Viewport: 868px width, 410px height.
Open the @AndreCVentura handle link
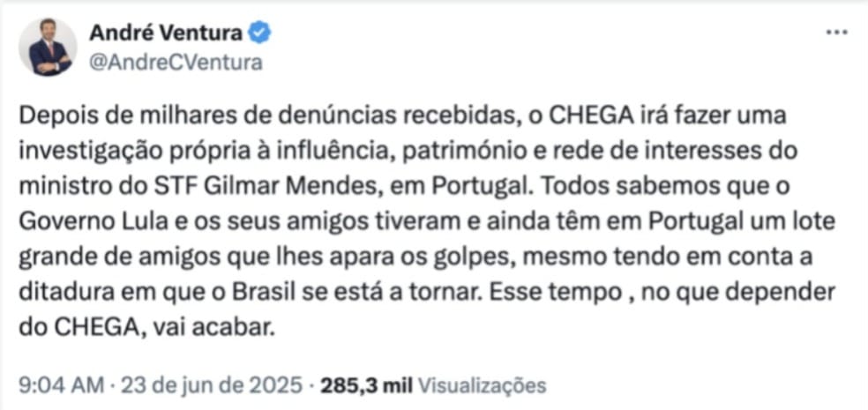[176, 63]
